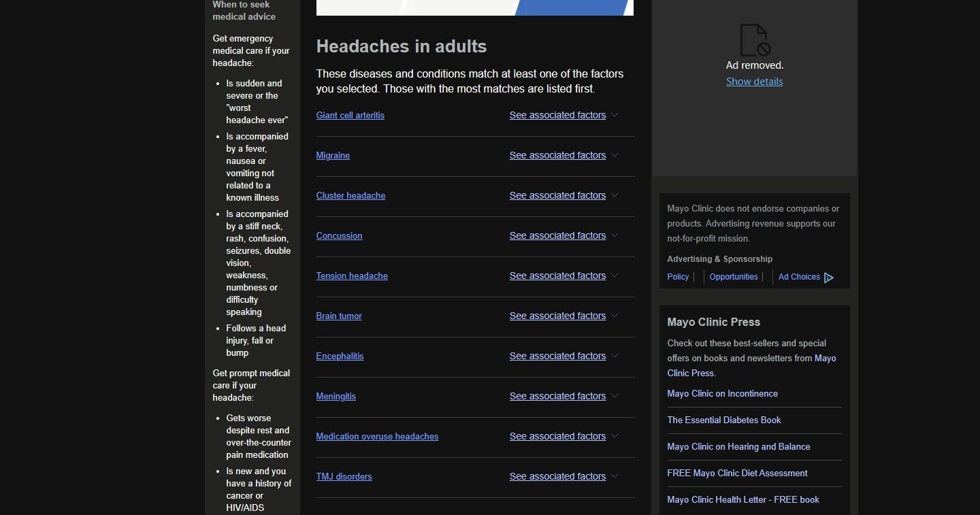This screenshot has width=980, height=515.
Task: Show details about the removed ad
Action: point(754,81)
